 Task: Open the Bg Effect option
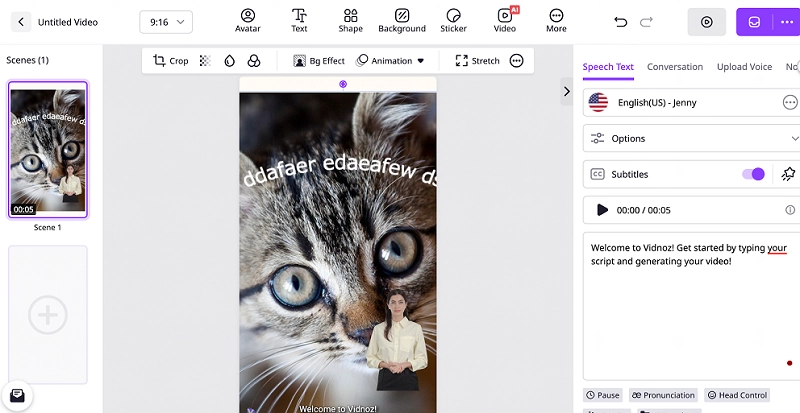[319, 61]
